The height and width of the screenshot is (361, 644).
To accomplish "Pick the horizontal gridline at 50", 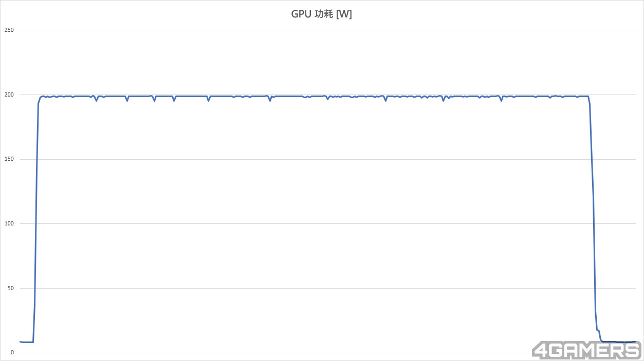I will 331,288.
